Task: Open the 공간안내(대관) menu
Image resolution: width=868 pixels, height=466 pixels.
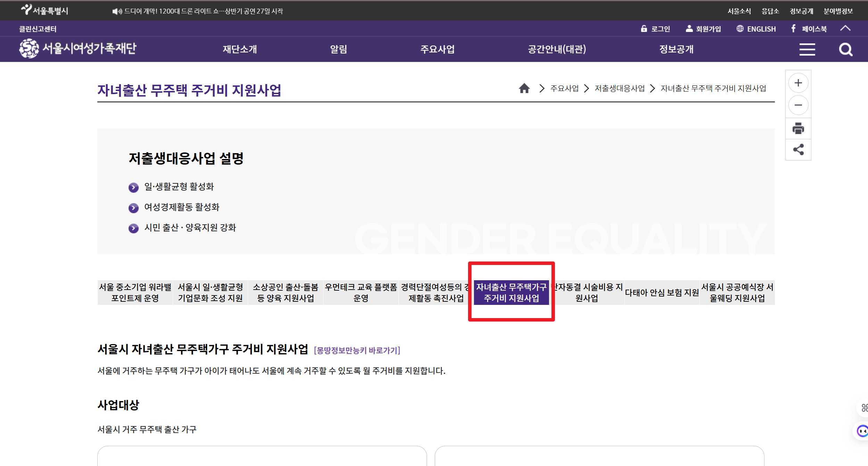Action: coord(557,49)
